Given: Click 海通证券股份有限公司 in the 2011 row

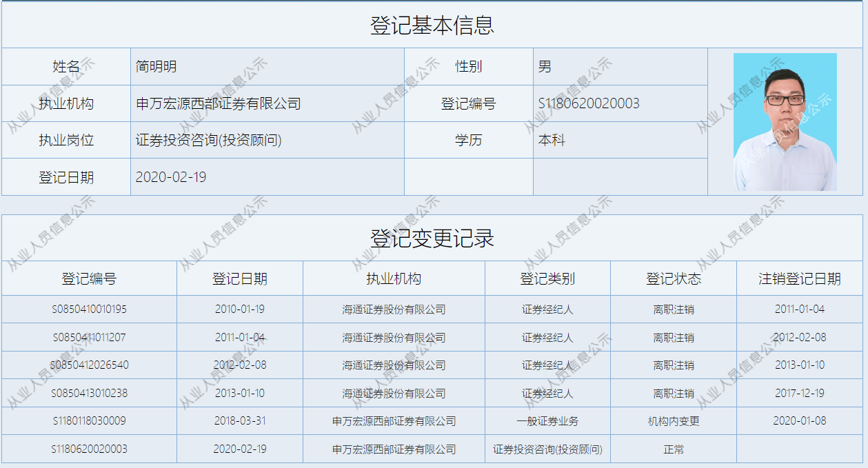Looking at the screenshot, I should click(x=394, y=337).
